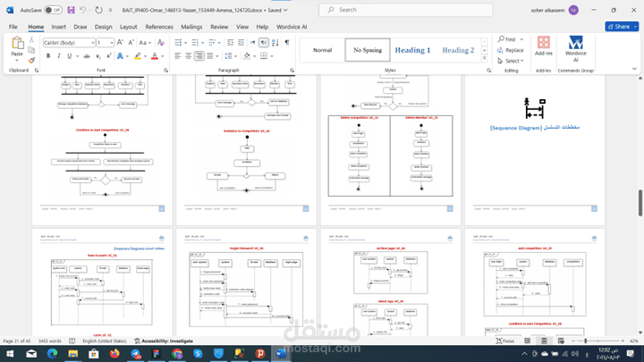Open Change Case dropdown
This screenshot has width=644, height=362.
coord(143,43)
